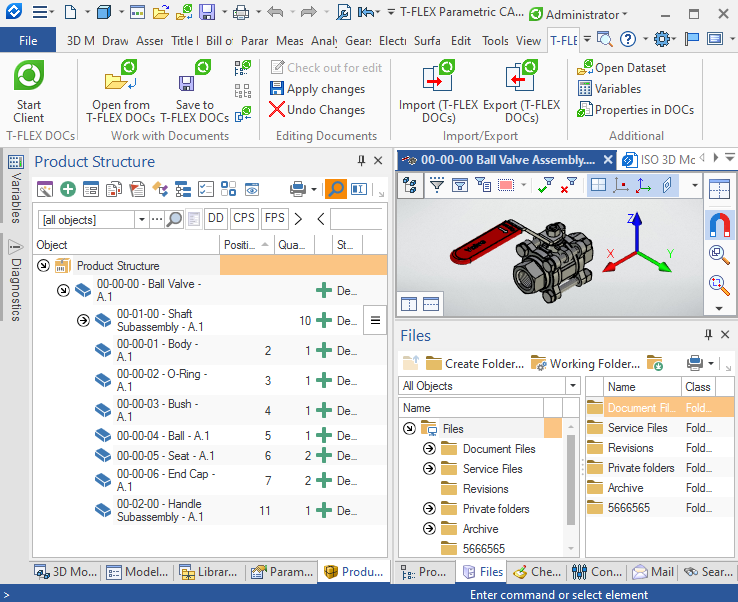Toggle the orange search button in Product Structure

pyautogui.click(x=336, y=189)
